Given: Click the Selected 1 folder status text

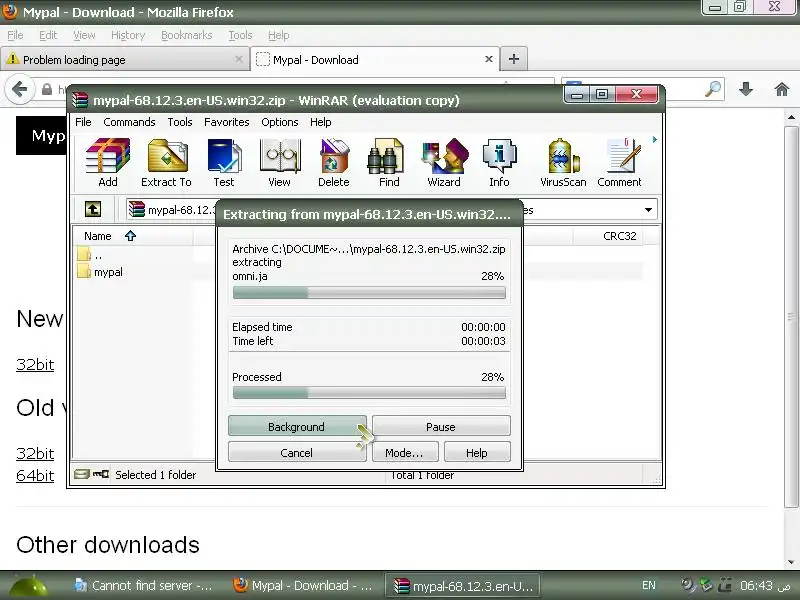Looking at the screenshot, I should 156,474.
